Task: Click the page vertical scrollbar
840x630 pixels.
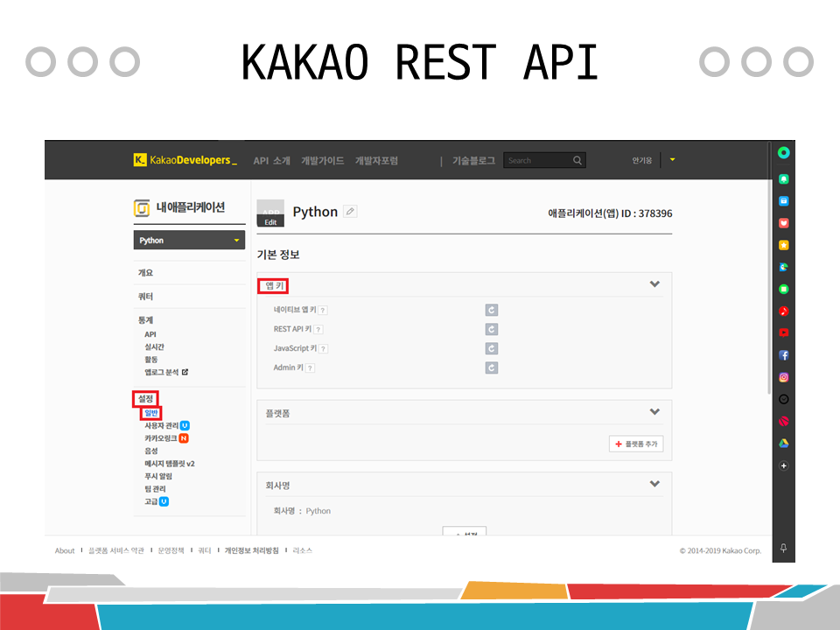Action: coord(769,268)
